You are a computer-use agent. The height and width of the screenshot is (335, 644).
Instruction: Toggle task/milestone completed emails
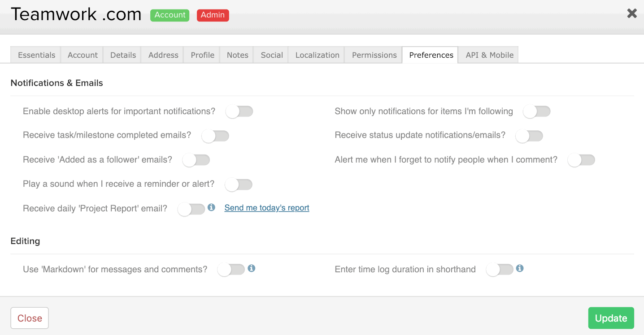pos(215,136)
